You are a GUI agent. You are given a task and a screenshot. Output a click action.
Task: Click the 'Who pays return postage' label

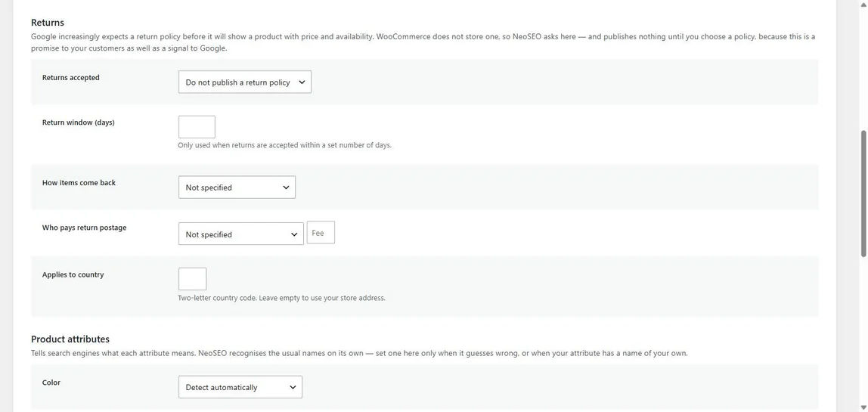(x=84, y=228)
